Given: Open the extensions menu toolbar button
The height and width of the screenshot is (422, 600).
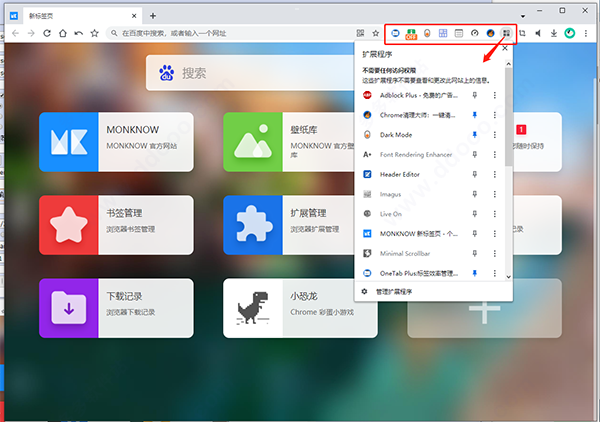Looking at the screenshot, I should pyautogui.click(x=506, y=33).
